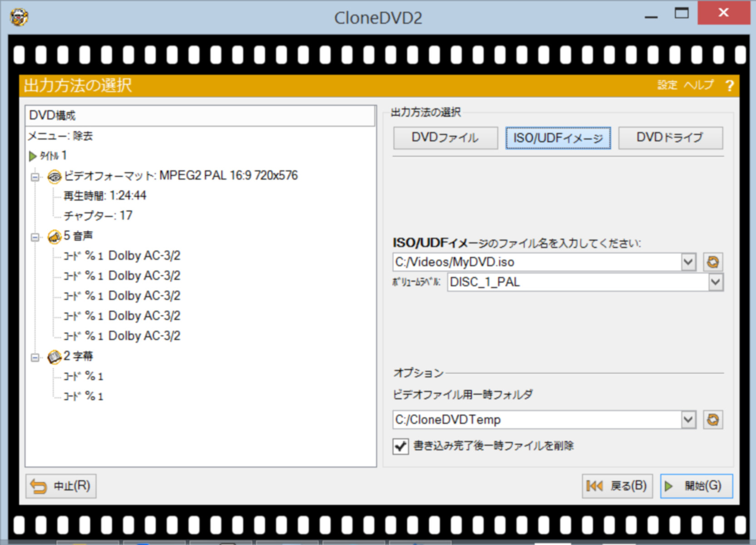Switch output method to DVDドライブ
The height and width of the screenshot is (545, 756).
pyautogui.click(x=670, y=138)
